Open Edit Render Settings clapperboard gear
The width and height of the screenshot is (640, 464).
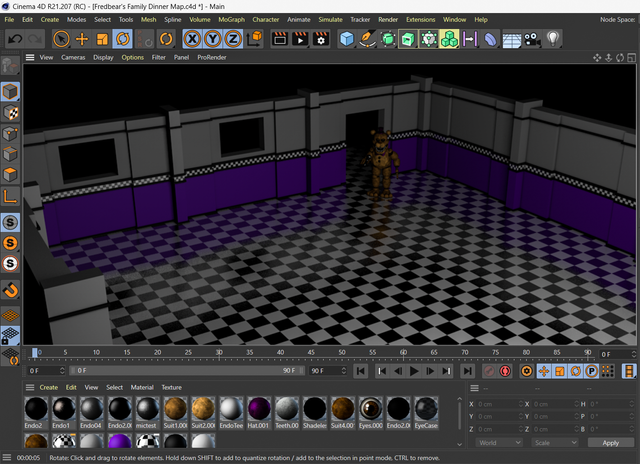click(x=320, y=39)
